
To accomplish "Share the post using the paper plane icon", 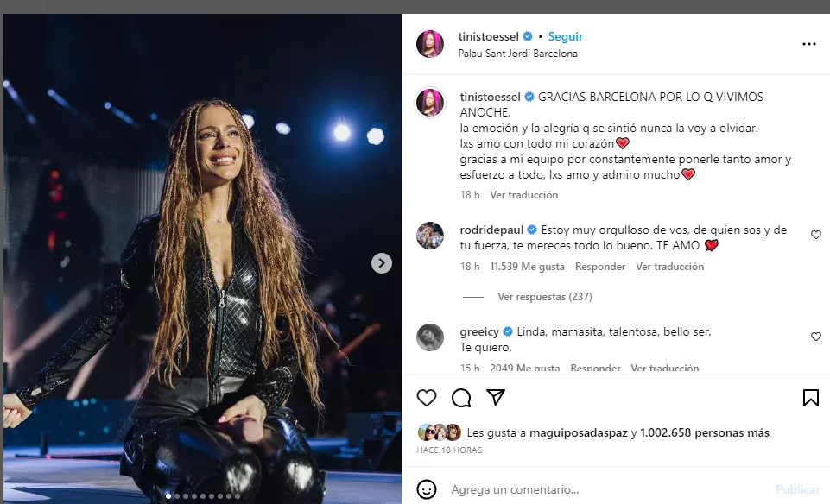I will click(496, 398).
